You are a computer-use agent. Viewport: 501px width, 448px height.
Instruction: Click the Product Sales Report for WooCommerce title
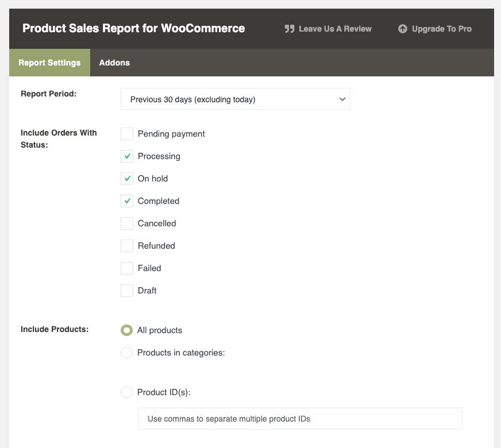point(133,28)
